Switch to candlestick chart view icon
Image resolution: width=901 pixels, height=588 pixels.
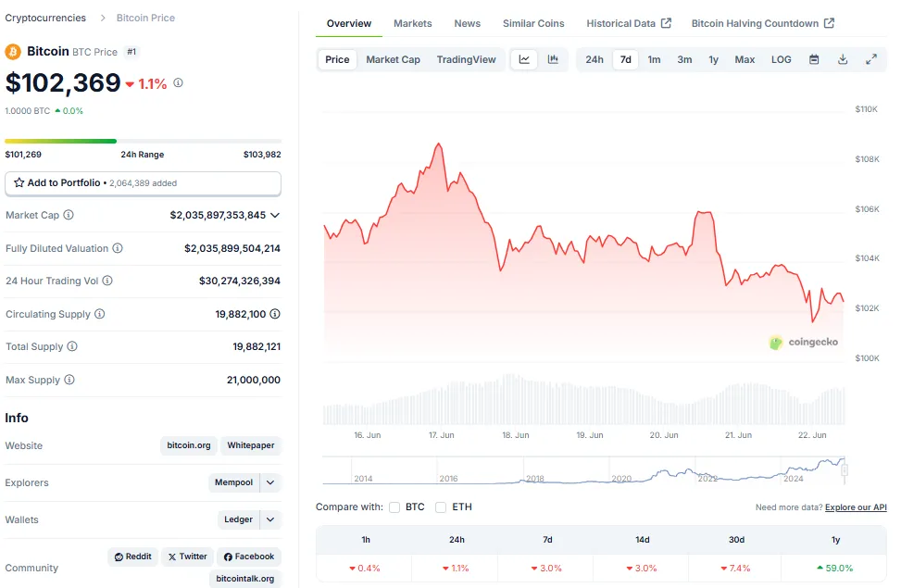tap(553, 59)
